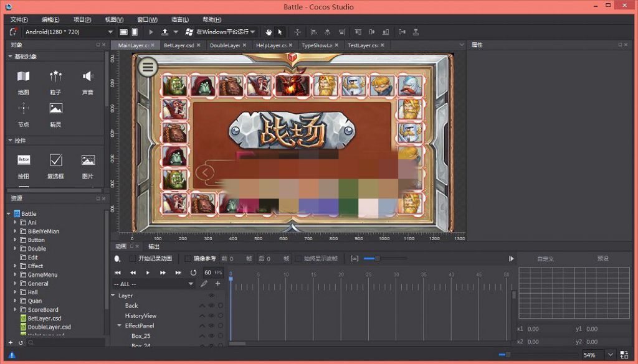Select the 声音 sound object icon
This screenshot has width=638, height=364.
pos(87,77)
